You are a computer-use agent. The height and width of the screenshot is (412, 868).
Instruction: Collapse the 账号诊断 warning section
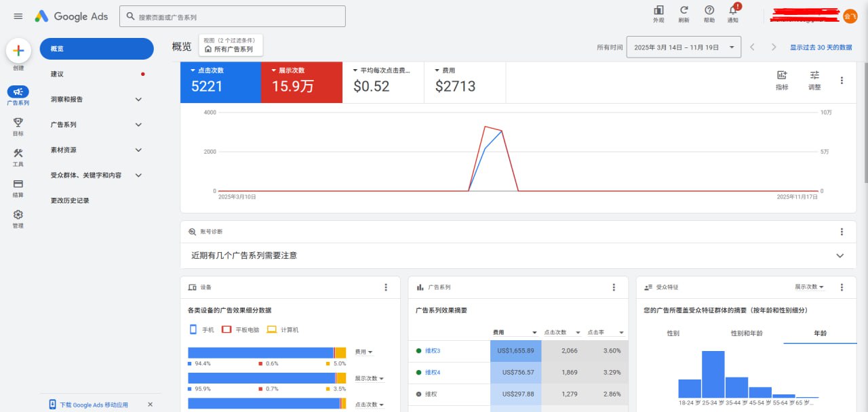(839, 256)
